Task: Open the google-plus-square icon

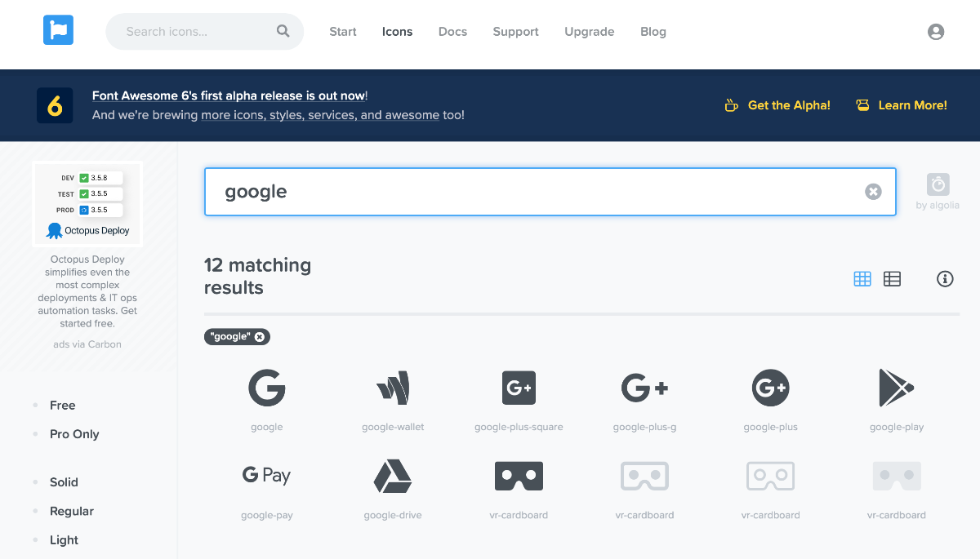Action: pyautogui.click(x=519, y=388)
